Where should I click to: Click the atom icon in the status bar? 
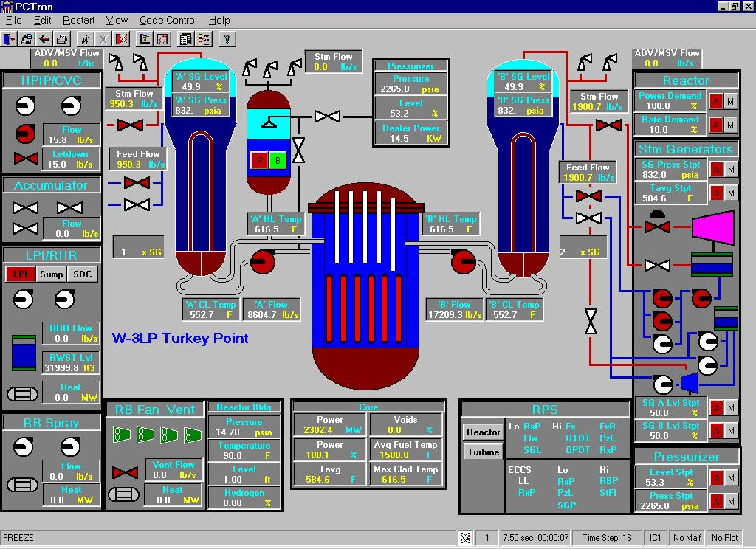pyautogui.click(x=465, y=538)
